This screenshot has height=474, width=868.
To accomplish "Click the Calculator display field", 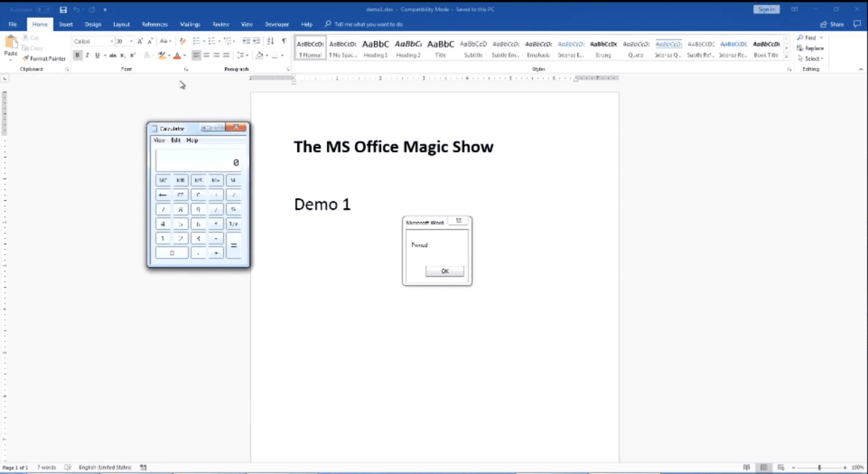I will (198, 160).
